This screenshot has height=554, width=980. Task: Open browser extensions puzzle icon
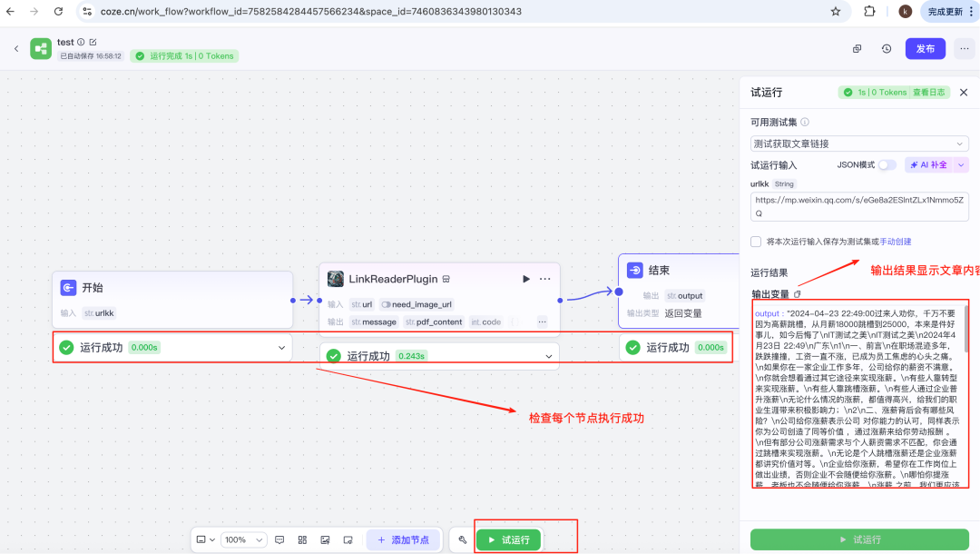click(x=869, y=11)
